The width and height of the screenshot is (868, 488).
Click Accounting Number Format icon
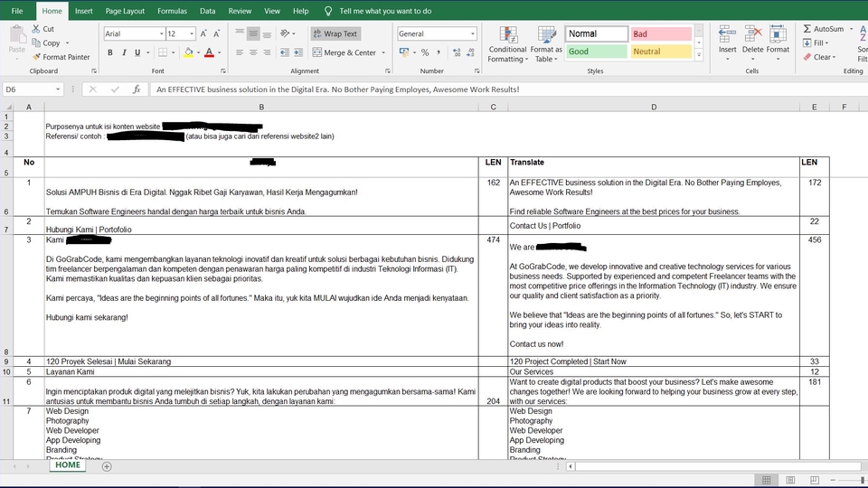pyautogui.click(x=404, y=52)
